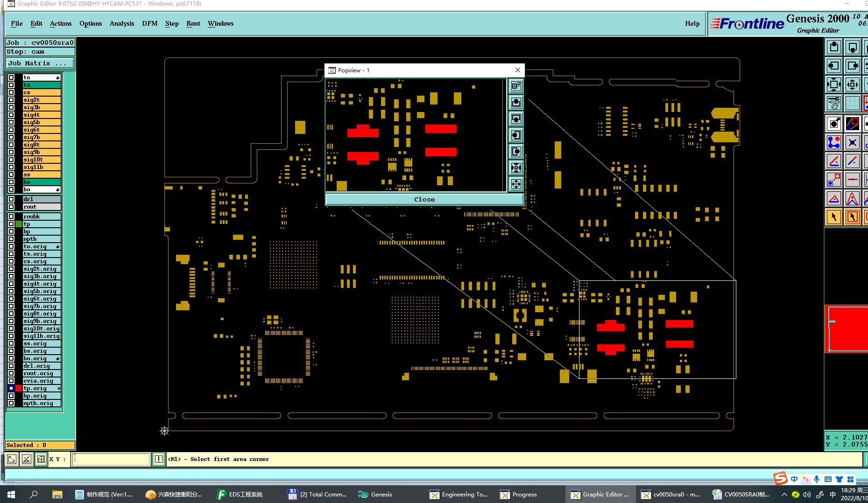Toggle checkbox for drl layer
Viewport: 868px width, 503px height.
(x=11, y=199)
